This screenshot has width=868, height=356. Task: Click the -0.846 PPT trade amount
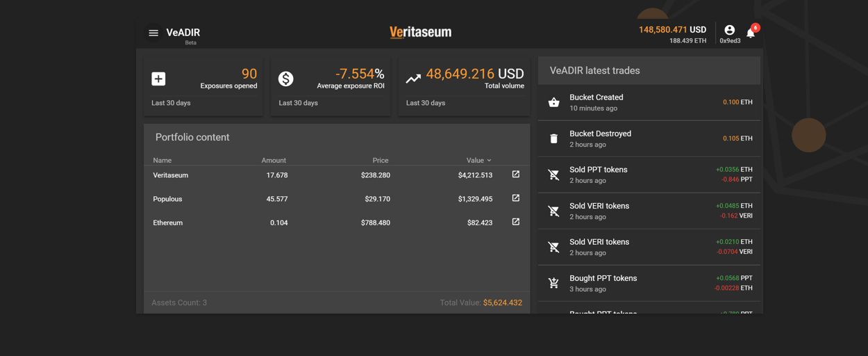[737, 179]
